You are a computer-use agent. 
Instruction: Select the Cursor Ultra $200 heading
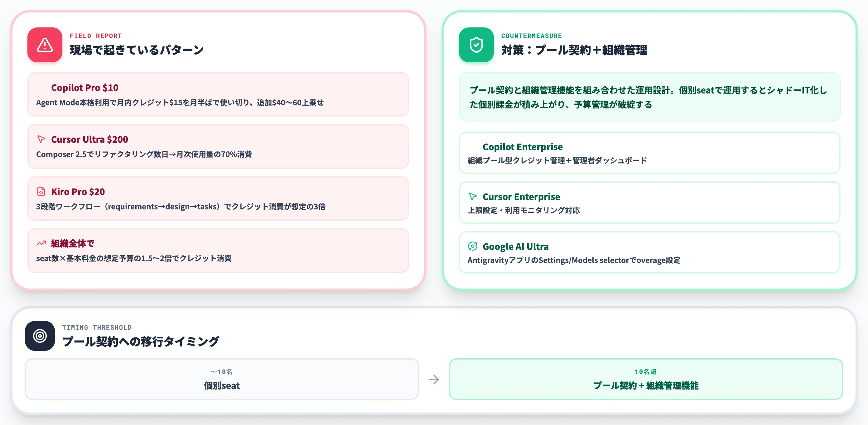pyautogui.click(x=89, y=139)
